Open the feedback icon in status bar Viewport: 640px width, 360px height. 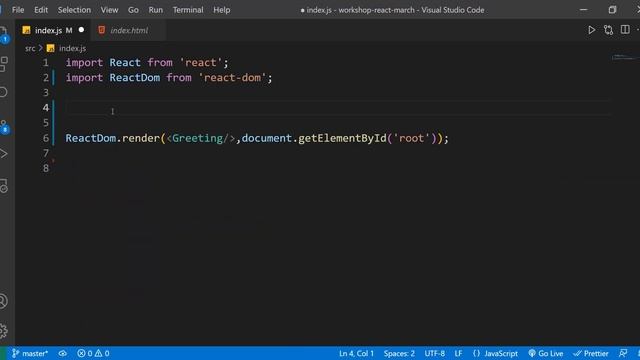point(623,353)
